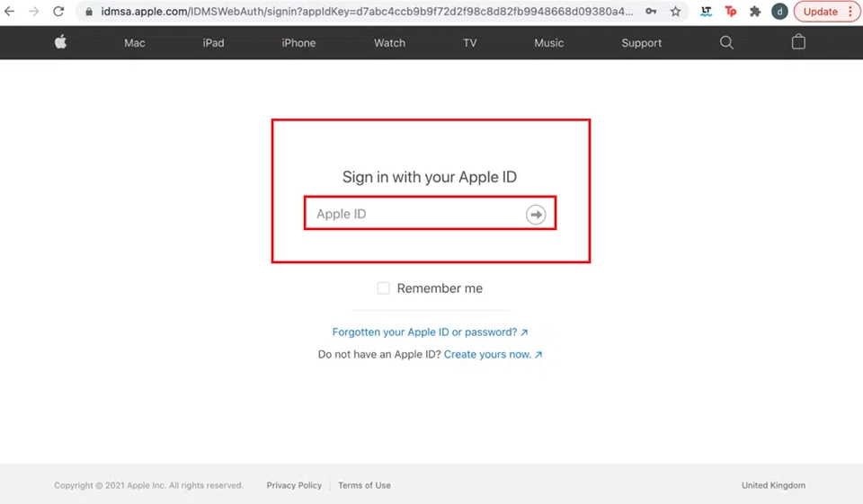Open the TV menu item

pyautogui.click(x=469, y=43)
